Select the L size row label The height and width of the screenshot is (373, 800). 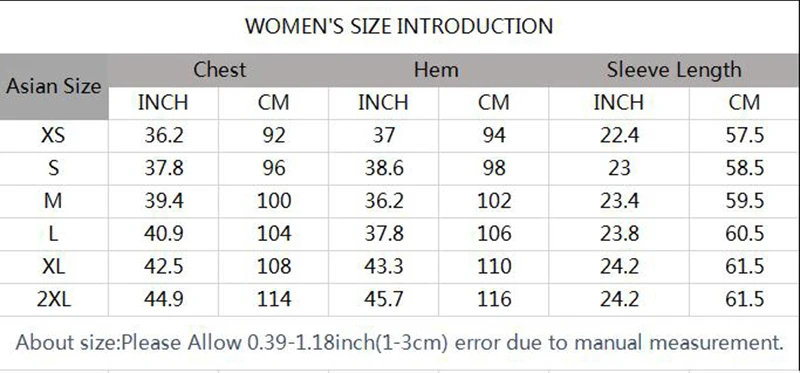click(54, 234)
